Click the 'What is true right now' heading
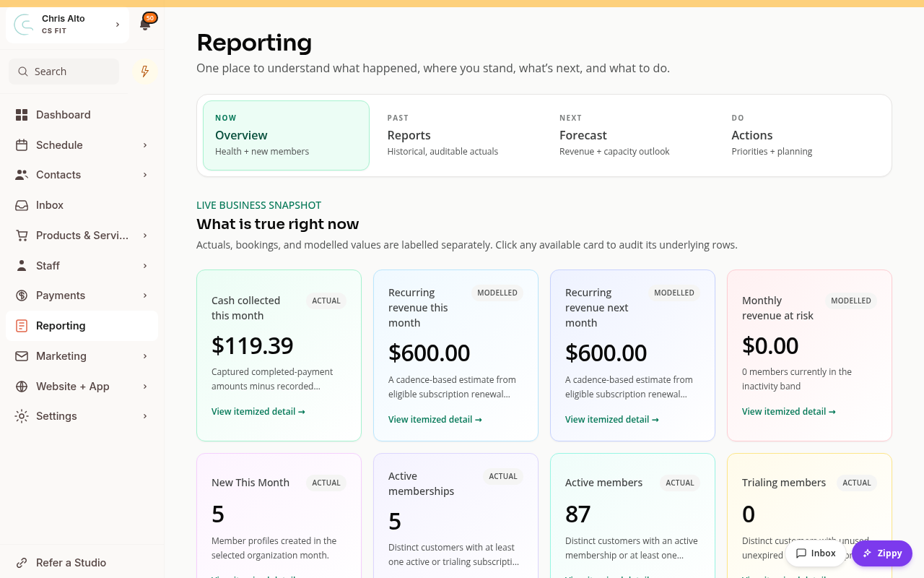This screenshot has height=578, width=924. coord(278,224)
